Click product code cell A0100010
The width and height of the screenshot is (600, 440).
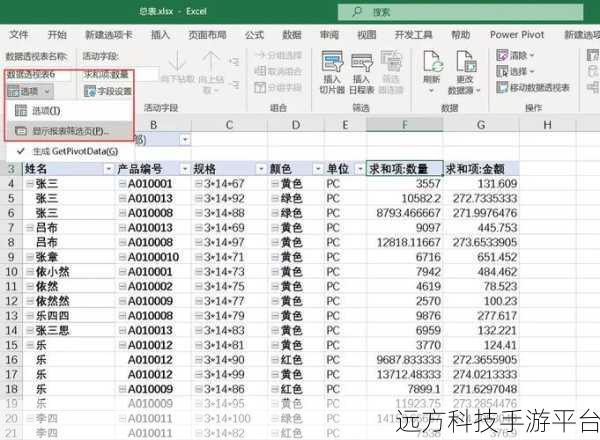click(153, 257)
